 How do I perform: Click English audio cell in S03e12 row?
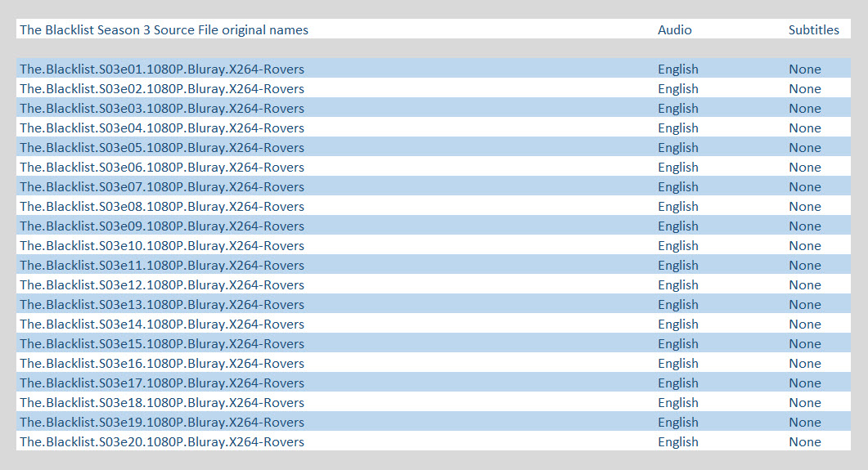pyautogui.click(x=678, y=285)
